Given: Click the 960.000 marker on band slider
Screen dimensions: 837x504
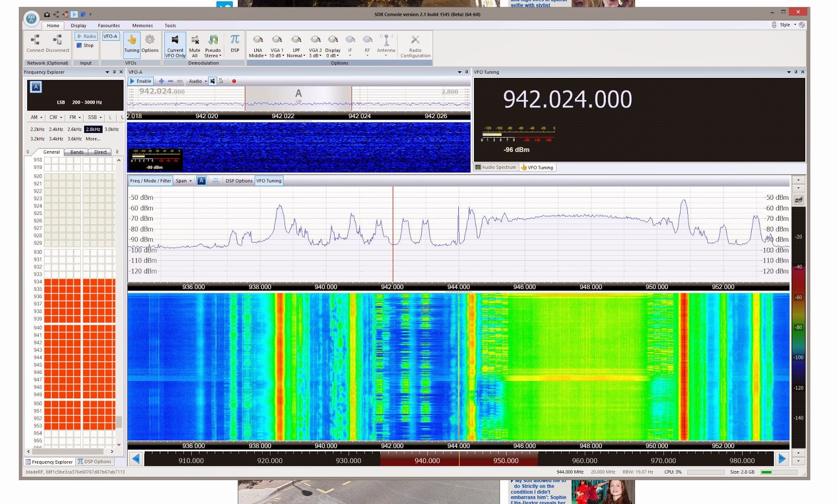Looking at the screenshot, I should [585, 461].
